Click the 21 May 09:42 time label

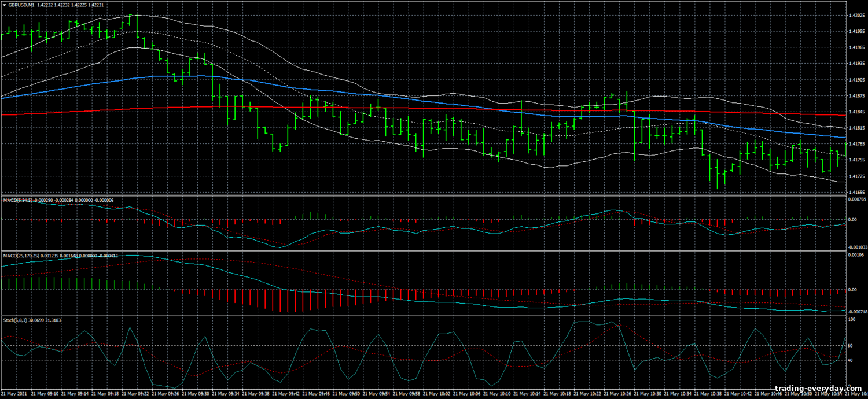click(285, 394)
